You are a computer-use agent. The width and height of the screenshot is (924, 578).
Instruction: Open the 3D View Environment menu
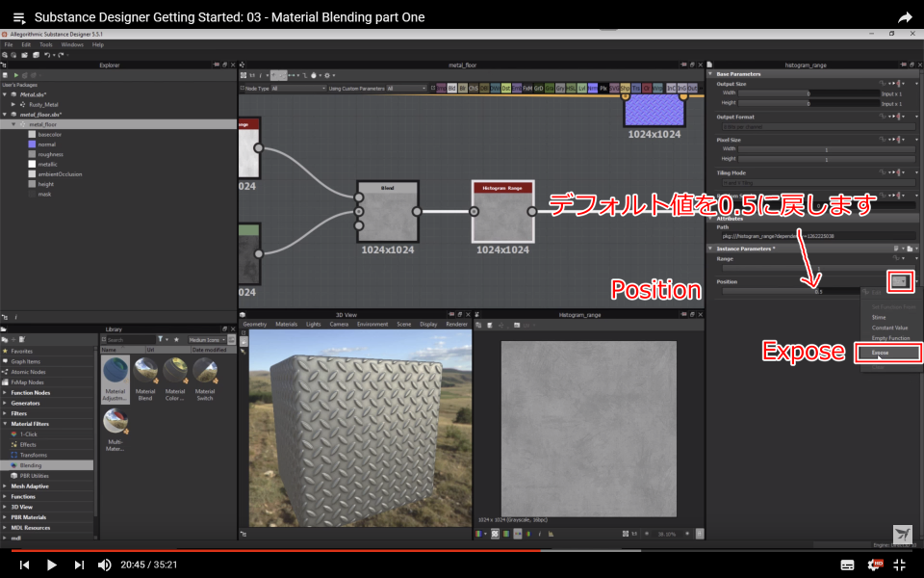[x=372, y=325]
